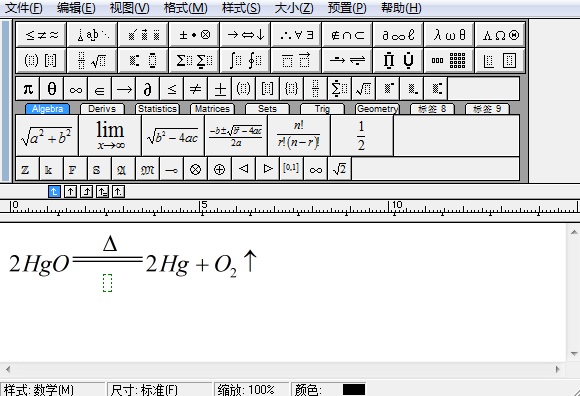Open the summation templates palette
Image resolution: width=580 pixels, height=396 pixels.
[x=195, y=60]
